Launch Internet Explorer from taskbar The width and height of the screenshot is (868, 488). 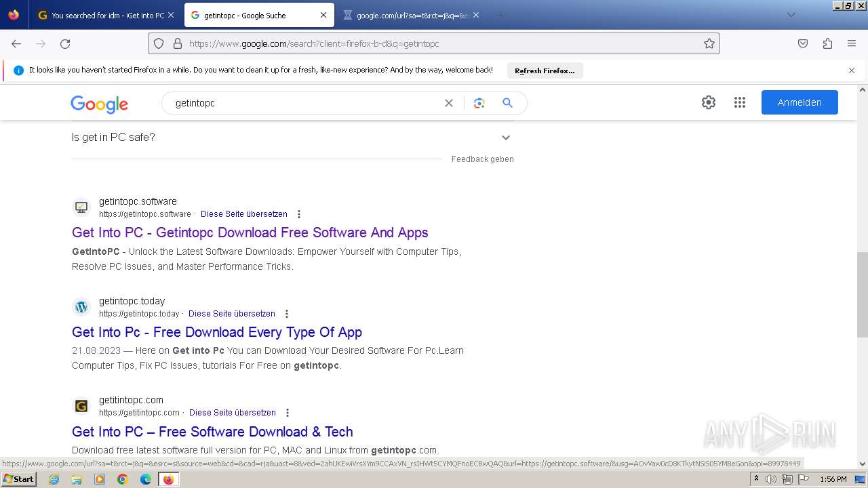click(x=54, y=479)
